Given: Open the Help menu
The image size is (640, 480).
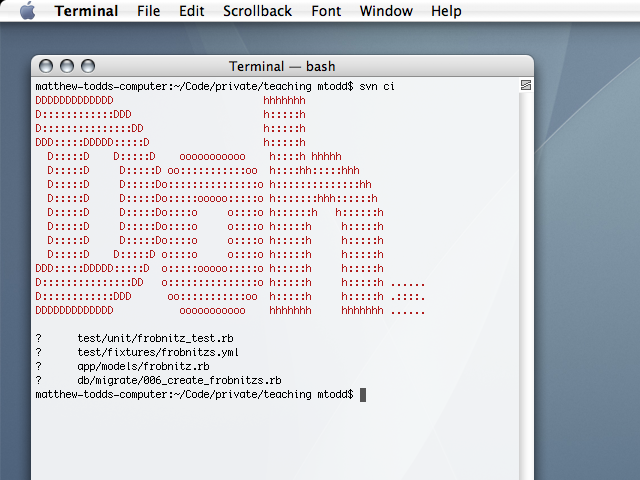Looking at the screenshot, I should coord(446,11).
